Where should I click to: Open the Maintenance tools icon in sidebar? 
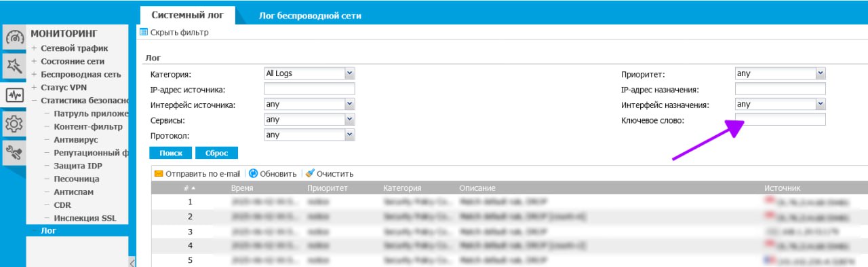(x=14, y=152)
